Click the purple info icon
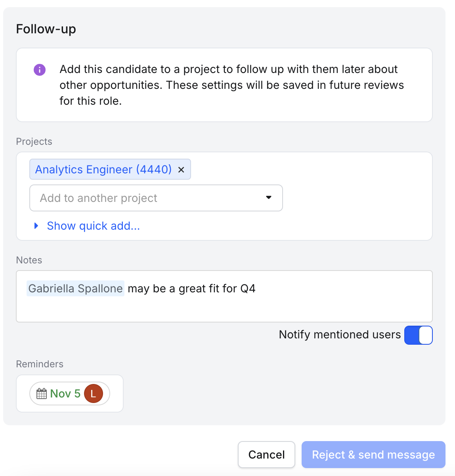This screenshot has height=476, width=455. [x=40, y=70]
